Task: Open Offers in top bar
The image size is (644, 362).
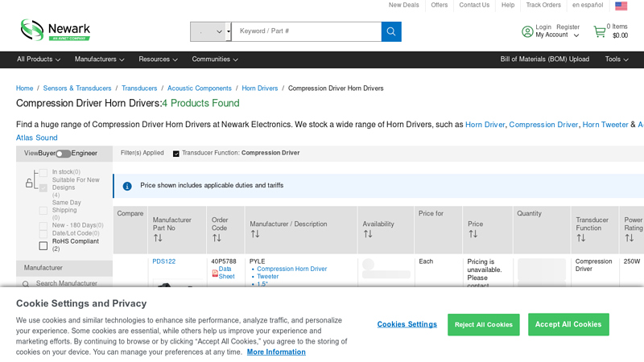Action: tap(439, 5)
